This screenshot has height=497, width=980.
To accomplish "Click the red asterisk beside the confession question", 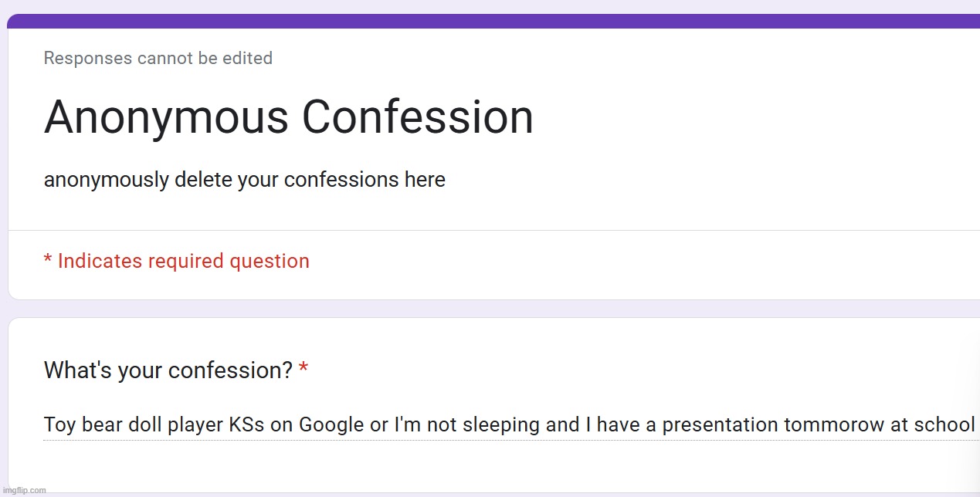I will 303,370.
